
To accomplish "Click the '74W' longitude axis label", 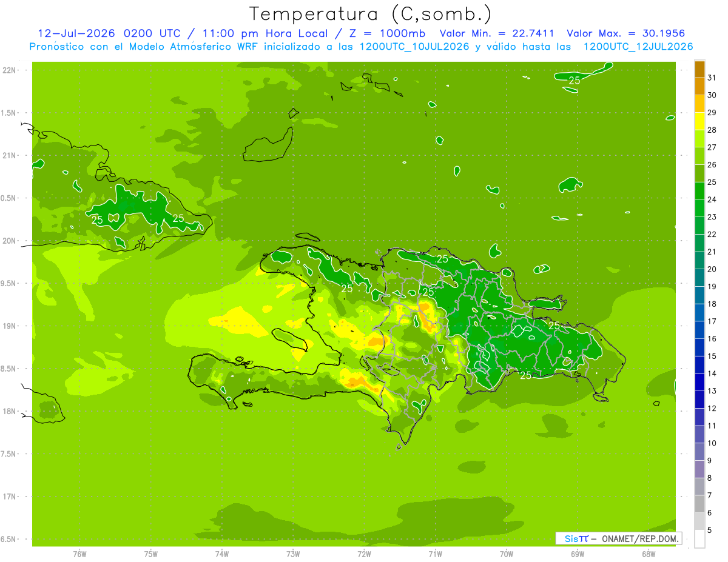I will pos(222,554).
